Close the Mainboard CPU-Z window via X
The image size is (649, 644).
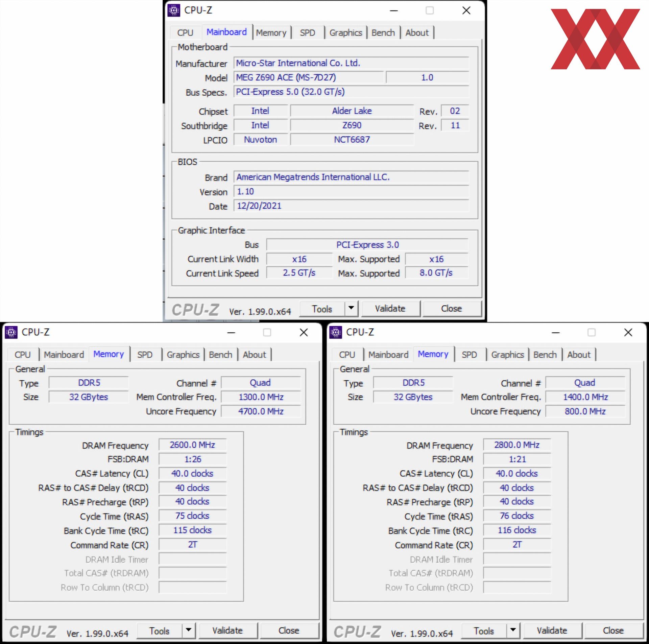click(466, 10)
